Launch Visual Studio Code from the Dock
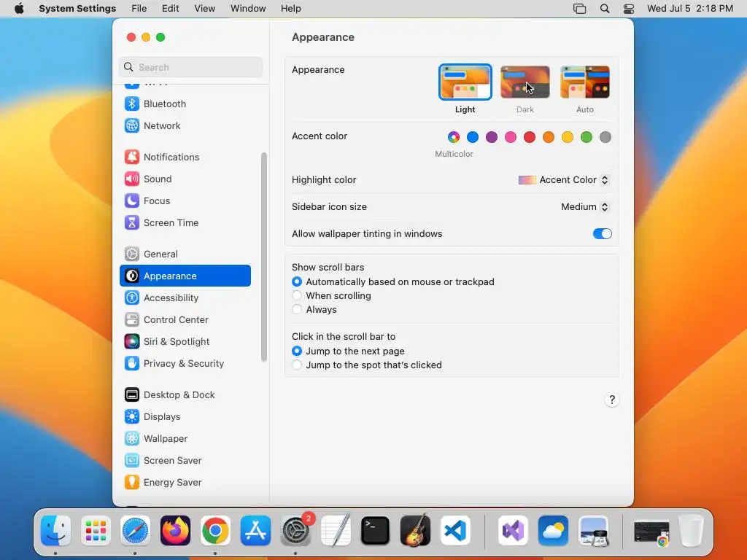This screenshot has height=560, width=747. coord(455,531)
